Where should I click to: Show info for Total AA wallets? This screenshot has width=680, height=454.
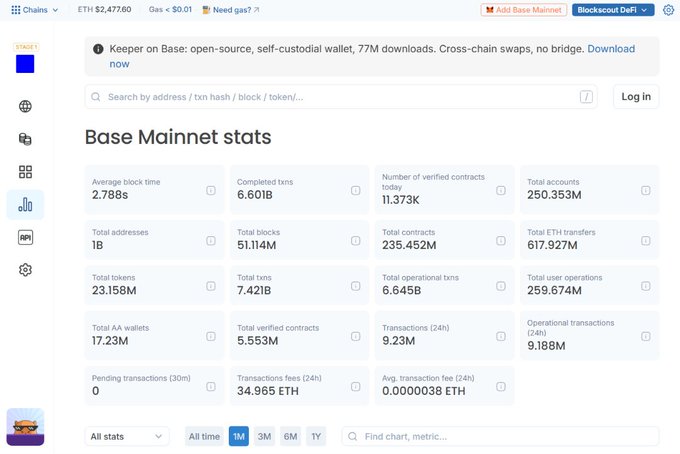[211, 336]
